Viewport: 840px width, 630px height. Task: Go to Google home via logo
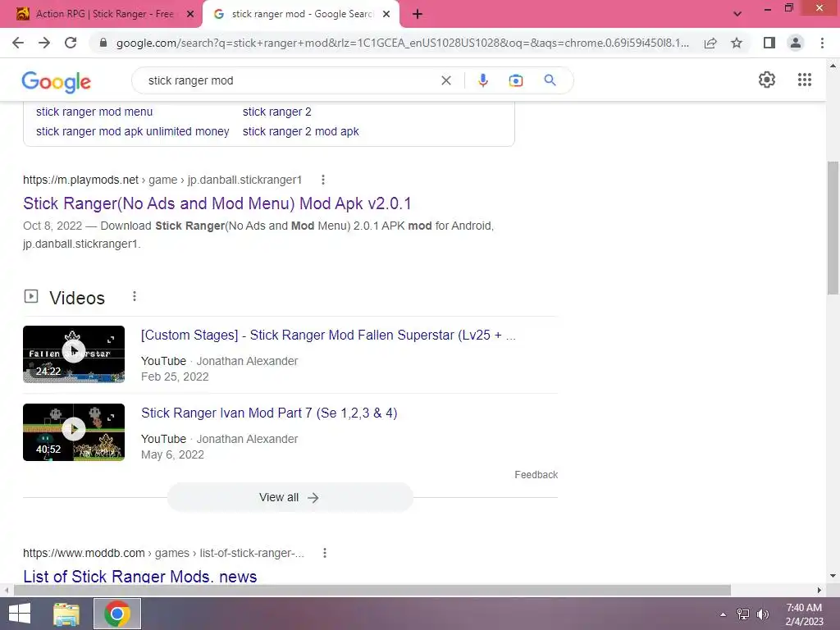[57, 81]
